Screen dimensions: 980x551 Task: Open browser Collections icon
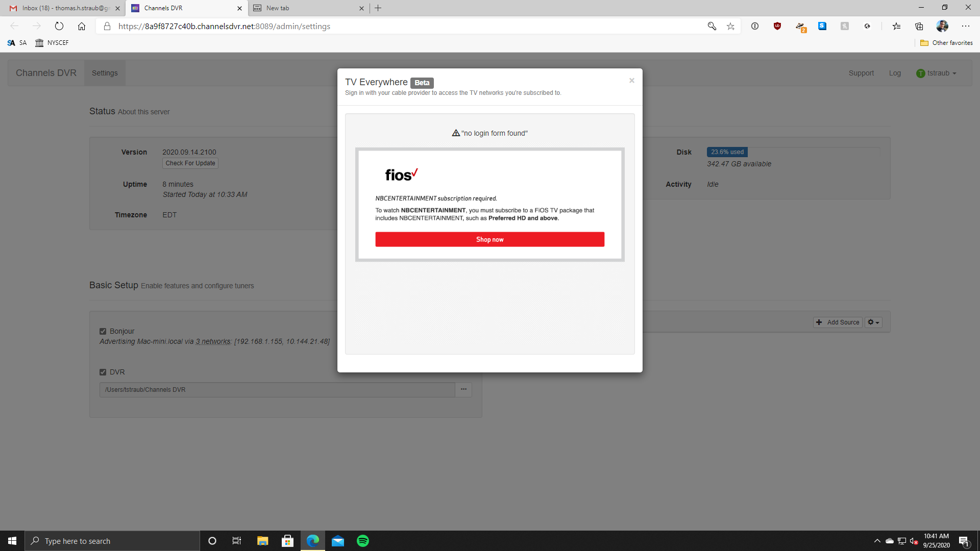click(x=919, y=26)
